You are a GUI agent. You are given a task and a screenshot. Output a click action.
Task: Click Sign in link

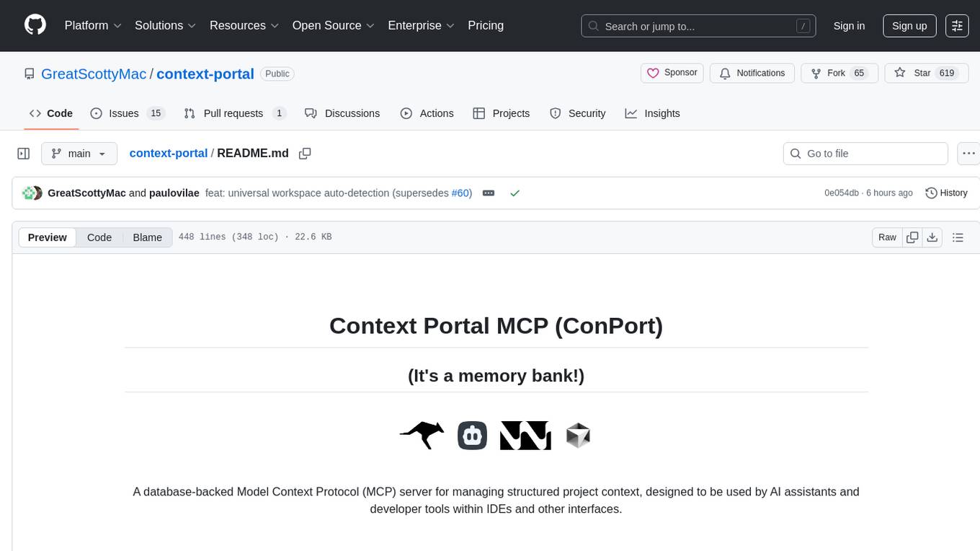[849, 26]
